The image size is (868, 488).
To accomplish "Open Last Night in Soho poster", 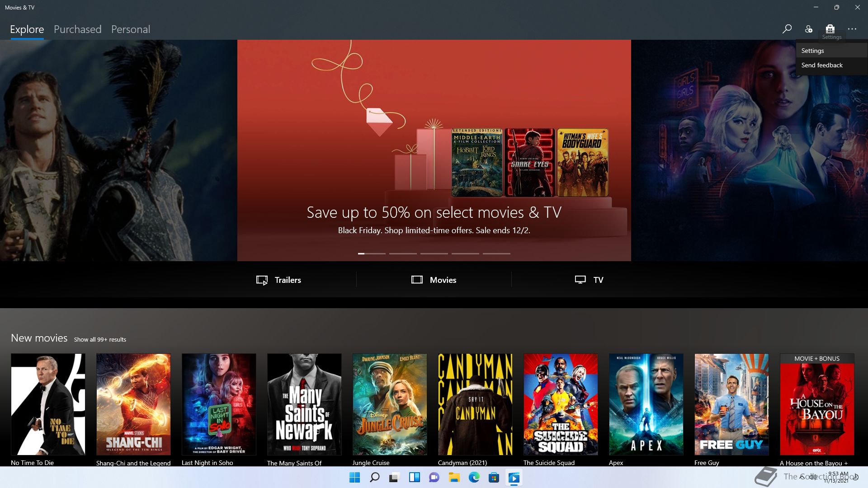I will [x=219, y=404].
